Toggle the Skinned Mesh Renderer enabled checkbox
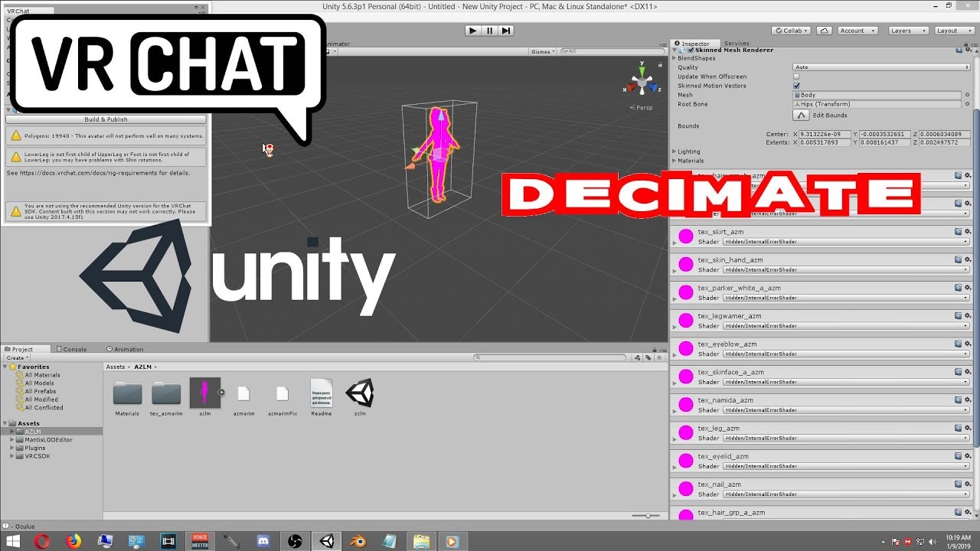Screen dimensions: 980x551 point(689,51)
